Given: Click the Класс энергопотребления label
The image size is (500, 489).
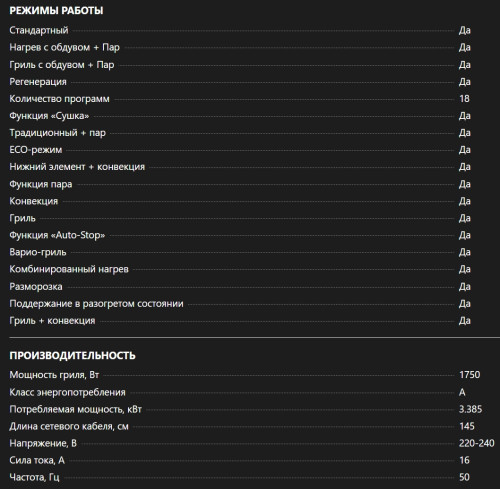Looking at the screenshot, I should [67, 392].
